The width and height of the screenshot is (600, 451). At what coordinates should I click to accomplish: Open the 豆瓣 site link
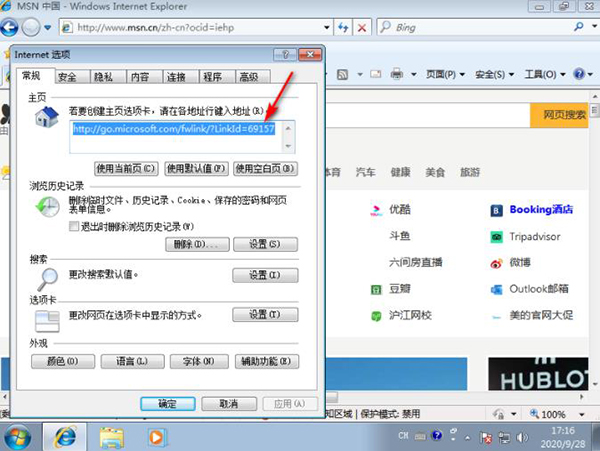[x=400, y=288]
